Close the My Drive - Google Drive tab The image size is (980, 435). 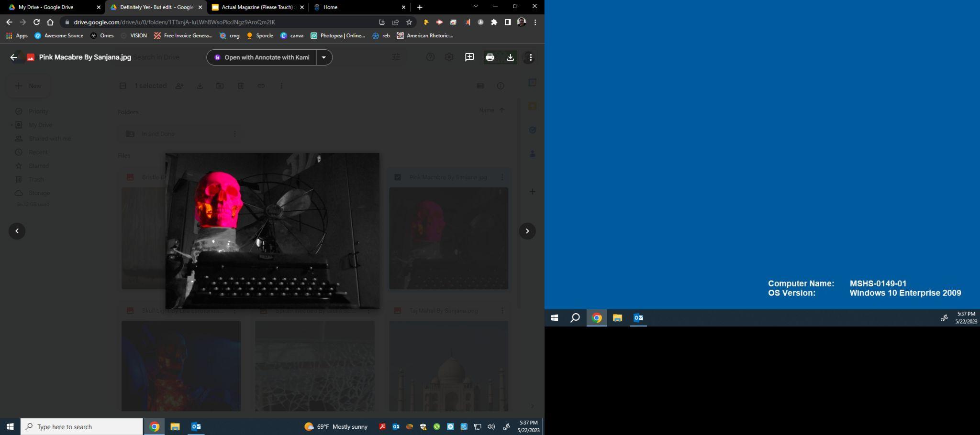[x=99, y=7]
